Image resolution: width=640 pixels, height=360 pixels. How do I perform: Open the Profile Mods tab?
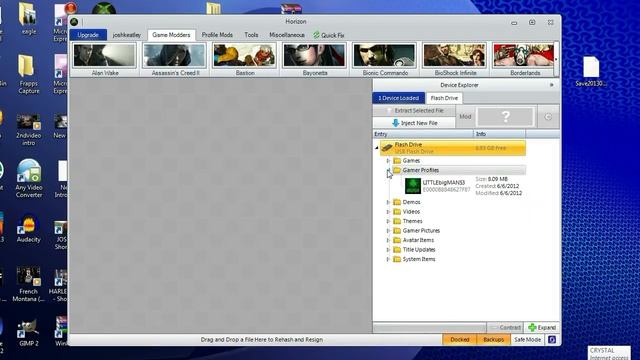click(x=217, y=35)
